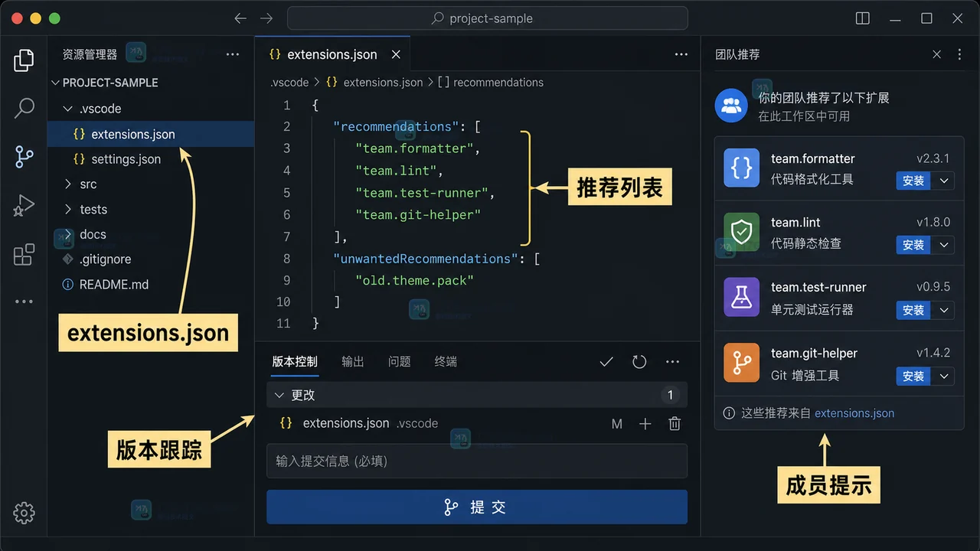Open Run and Debug view
This screenshot has width=980, height=551.
click(24, 205)
